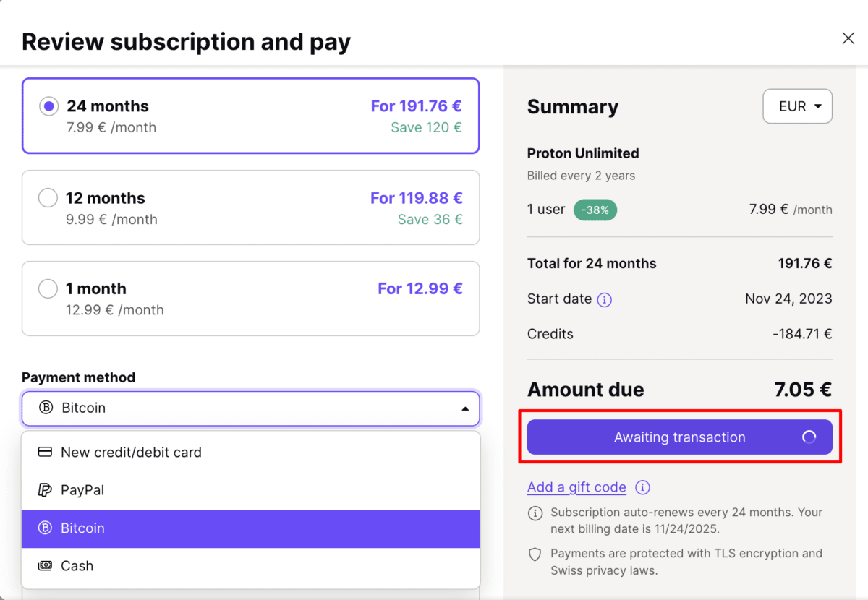This screenshot has height=600, width=868.
Task: Click the For 191.76 € price text
Action: (x=416, y=106)
